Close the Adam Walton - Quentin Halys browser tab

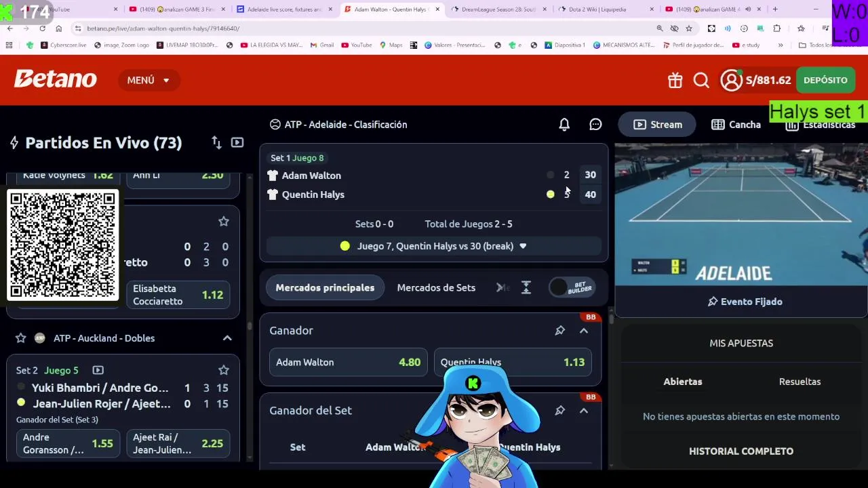coord(437,9)
